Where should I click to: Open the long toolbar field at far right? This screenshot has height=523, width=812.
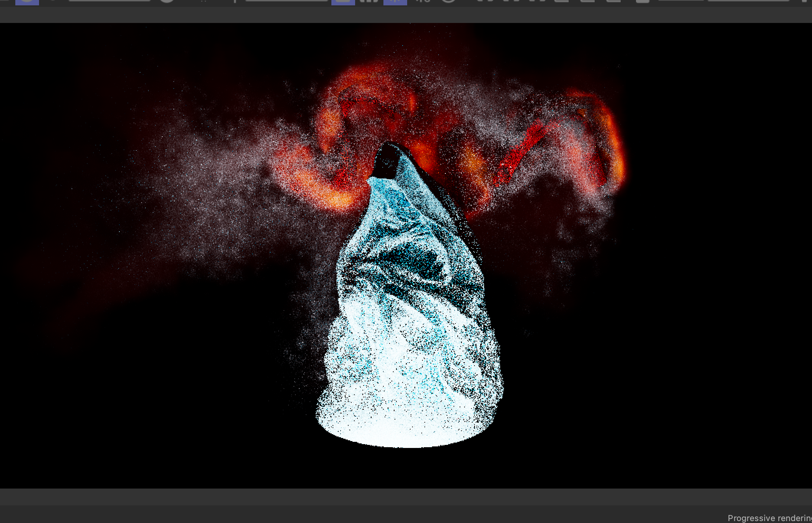point(748,1)
